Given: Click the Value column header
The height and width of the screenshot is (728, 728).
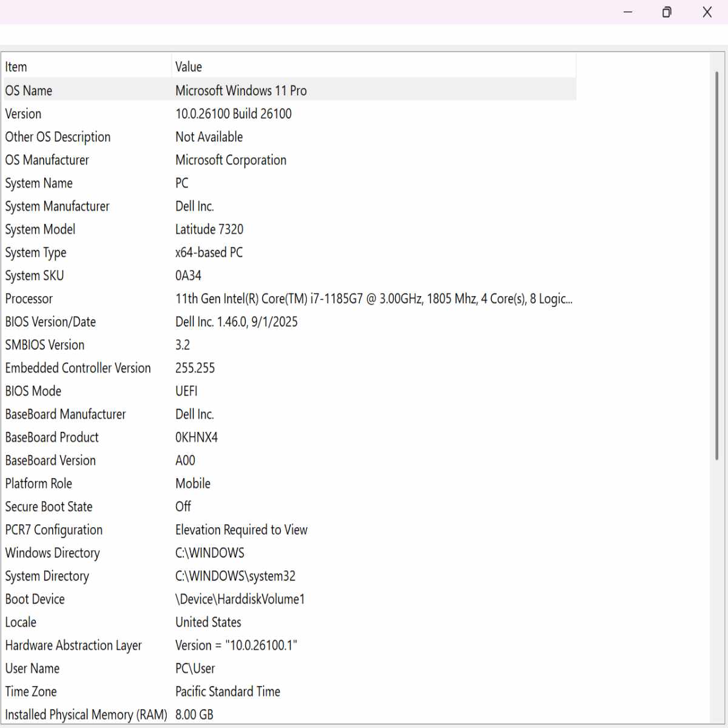Looking at the screenshot, I should point(374,67).
